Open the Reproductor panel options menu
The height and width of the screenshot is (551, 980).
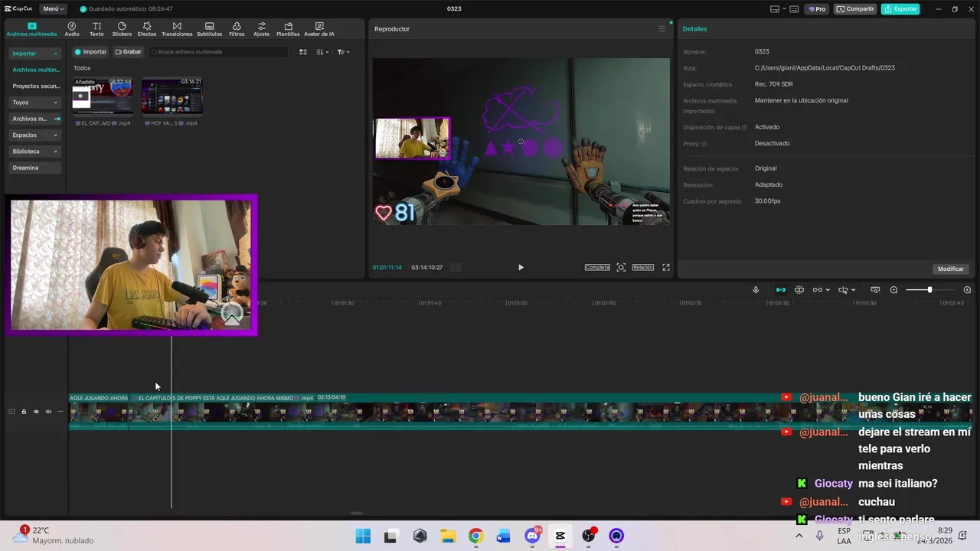[x=662, y=29]
